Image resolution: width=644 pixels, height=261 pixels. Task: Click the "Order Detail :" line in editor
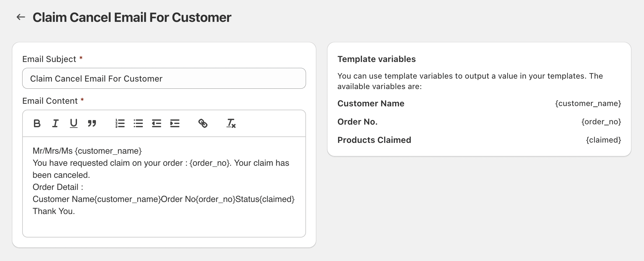click(x=58, y=187)
